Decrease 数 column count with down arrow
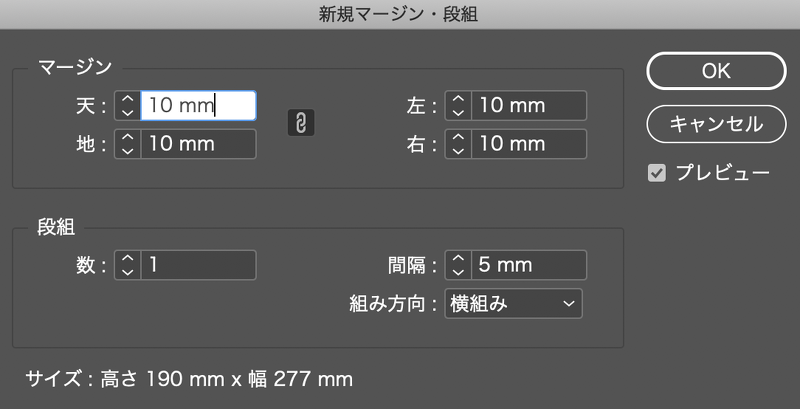Viewport: 800px width, 409px height. coord(127,272)
